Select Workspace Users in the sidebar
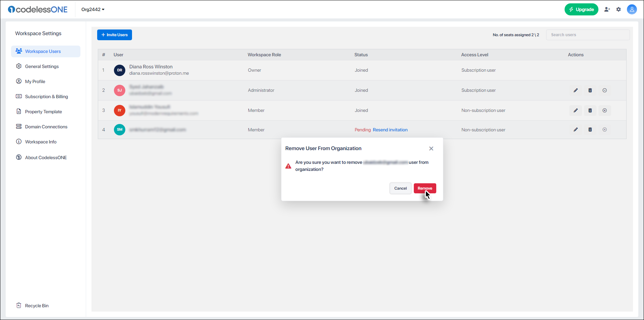This screenshot has height=320, width=644. [x=43, y=51]
